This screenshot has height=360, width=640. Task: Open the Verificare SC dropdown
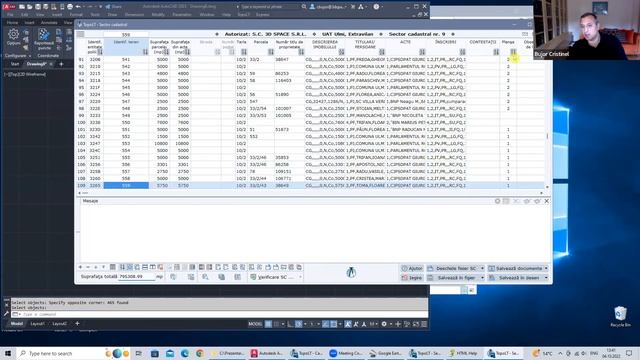coord(300,277)
